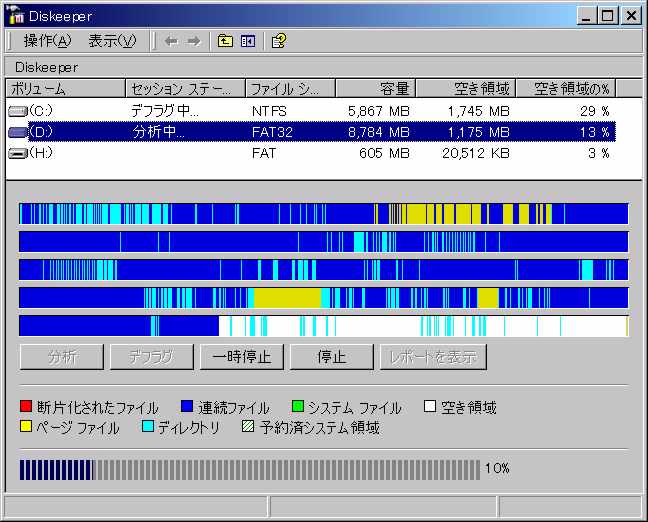Stop with the 停止 button
This screenshot has width=648, height=522.
point(331,357)
